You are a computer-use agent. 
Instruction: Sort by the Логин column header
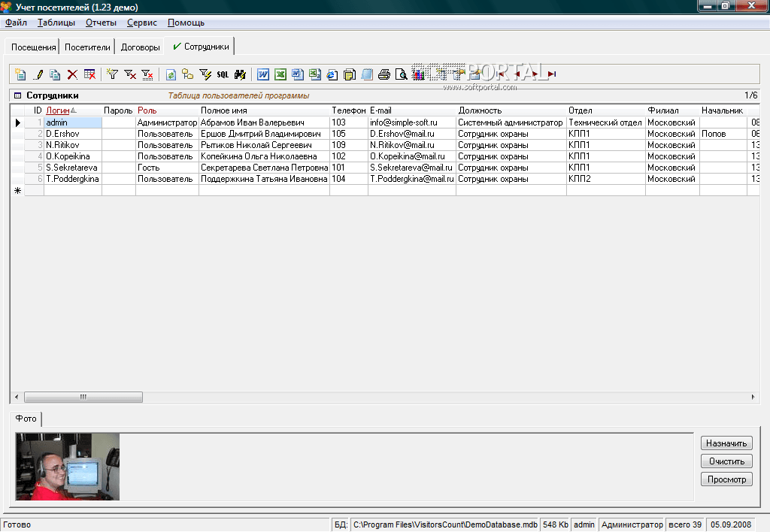[x=73, y=110]
